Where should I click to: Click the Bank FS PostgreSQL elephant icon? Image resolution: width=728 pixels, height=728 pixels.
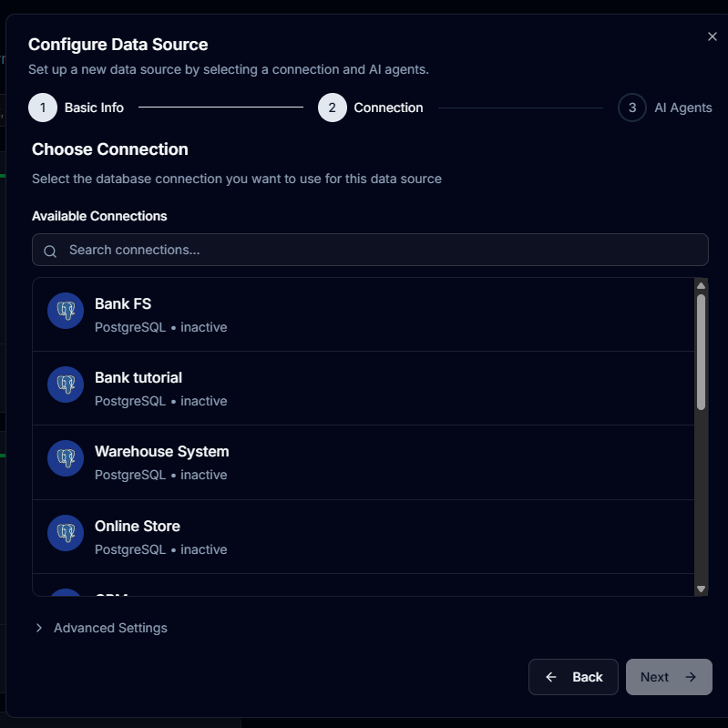[x=66, y=311]
